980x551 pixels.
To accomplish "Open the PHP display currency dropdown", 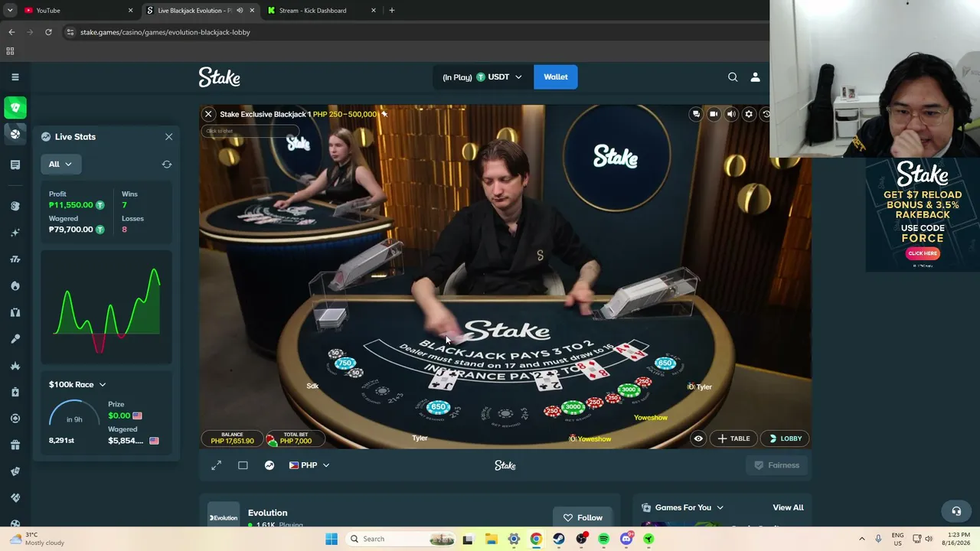I will pyautogui.click(x=309, y=465).
